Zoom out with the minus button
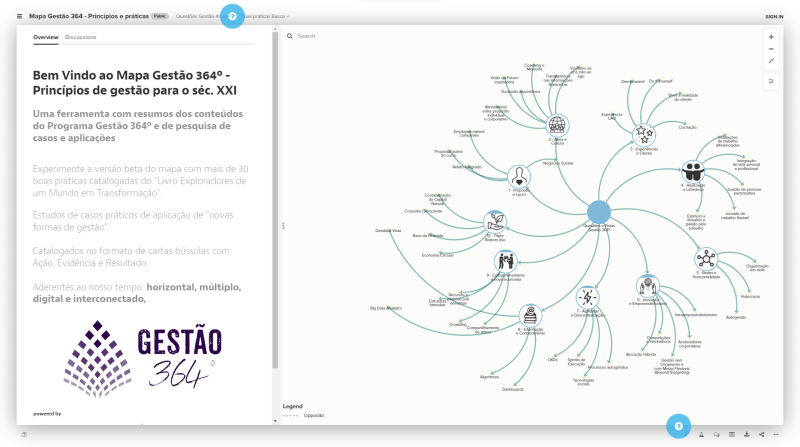Viewport: 800px width, 447px height. pos(771,49)
